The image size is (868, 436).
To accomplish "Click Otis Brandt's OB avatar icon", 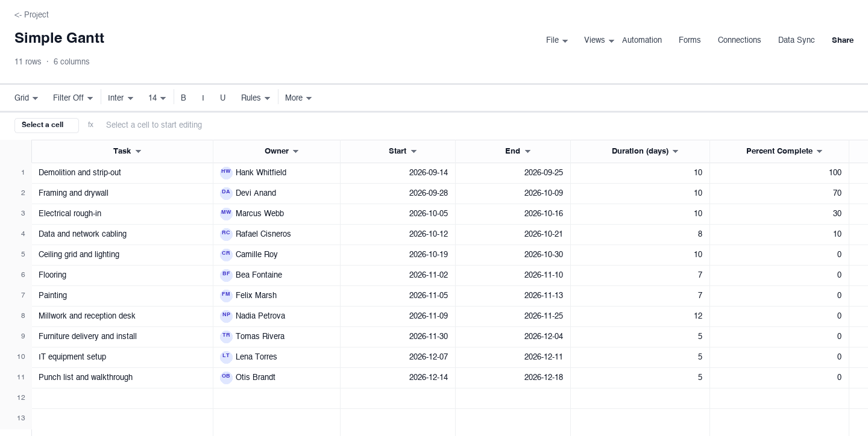I will point(226,378).
